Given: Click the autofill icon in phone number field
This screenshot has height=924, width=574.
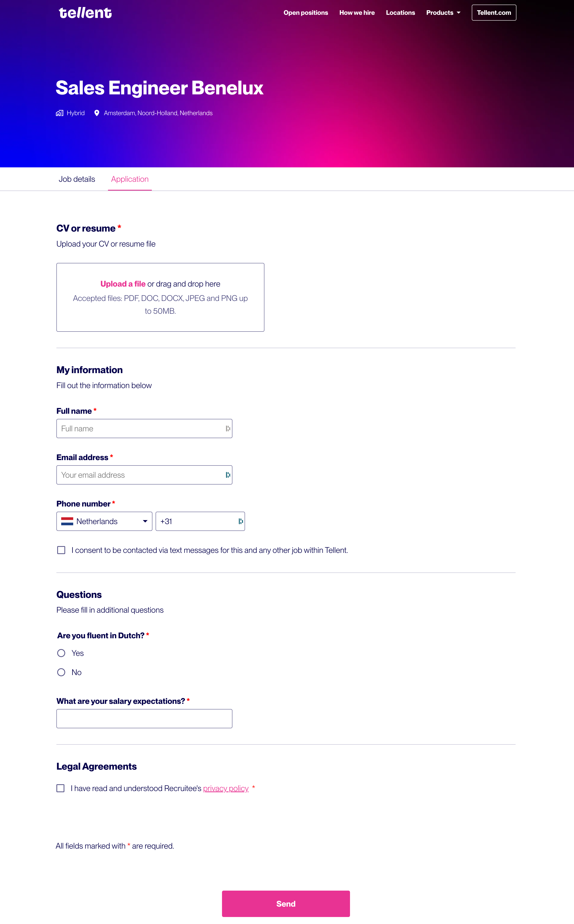Looking at the screenshot, I should [x=241, y=521].
